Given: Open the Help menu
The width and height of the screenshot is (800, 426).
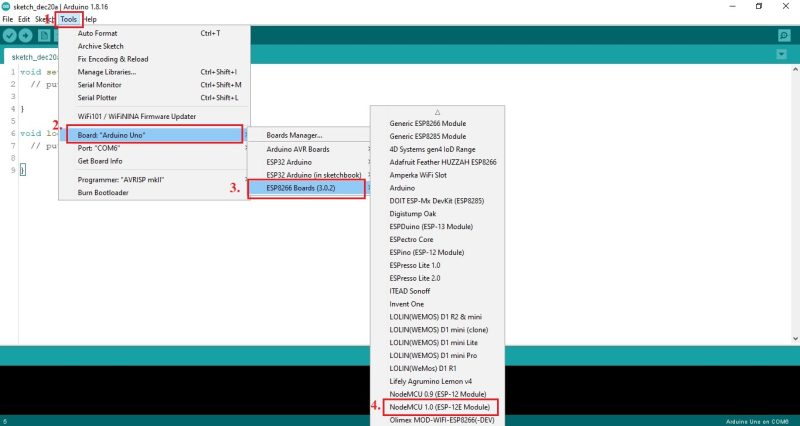Looking at the screenshot, I should tap(90, 19).
